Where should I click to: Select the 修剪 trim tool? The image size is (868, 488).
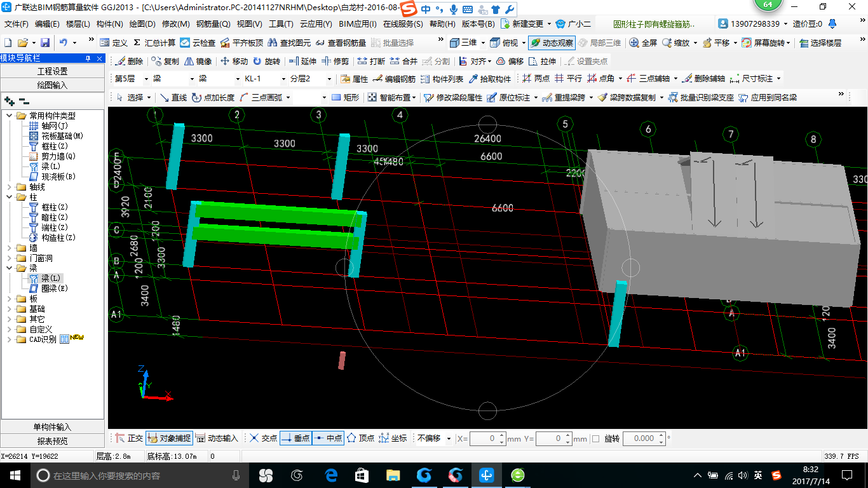(x=334, y=61)
